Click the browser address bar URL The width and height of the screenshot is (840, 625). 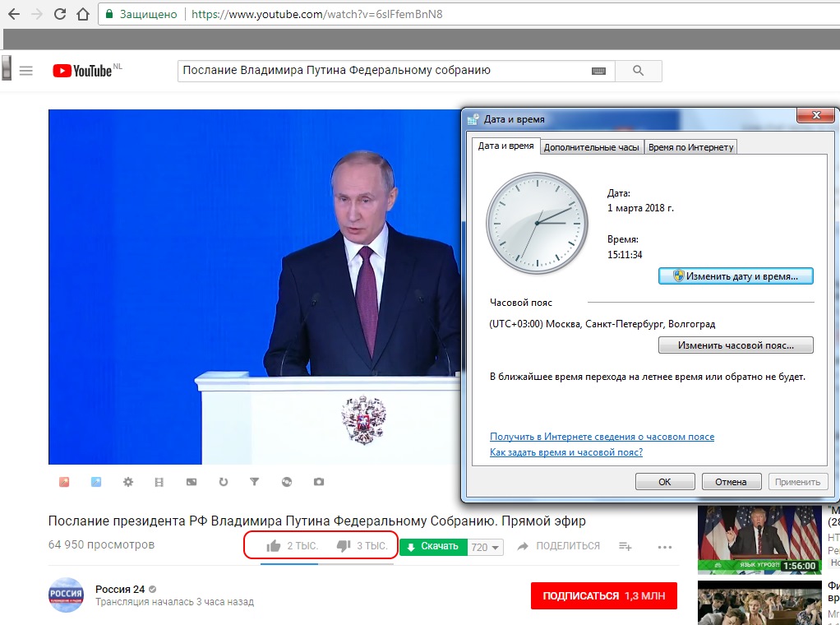[317, 15]
